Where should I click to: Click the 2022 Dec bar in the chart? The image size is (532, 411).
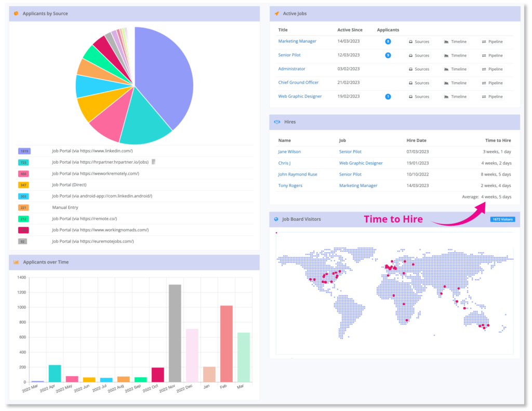pyautogui.click(x=192, y=355)
